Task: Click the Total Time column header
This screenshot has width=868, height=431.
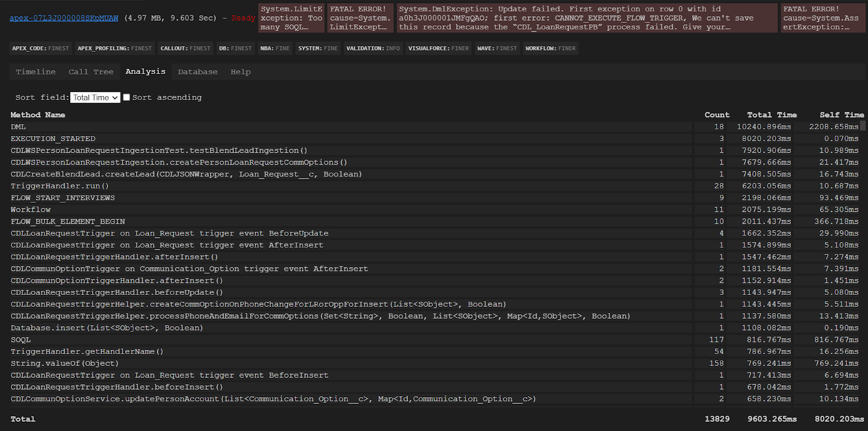Action: coord(771,115)
